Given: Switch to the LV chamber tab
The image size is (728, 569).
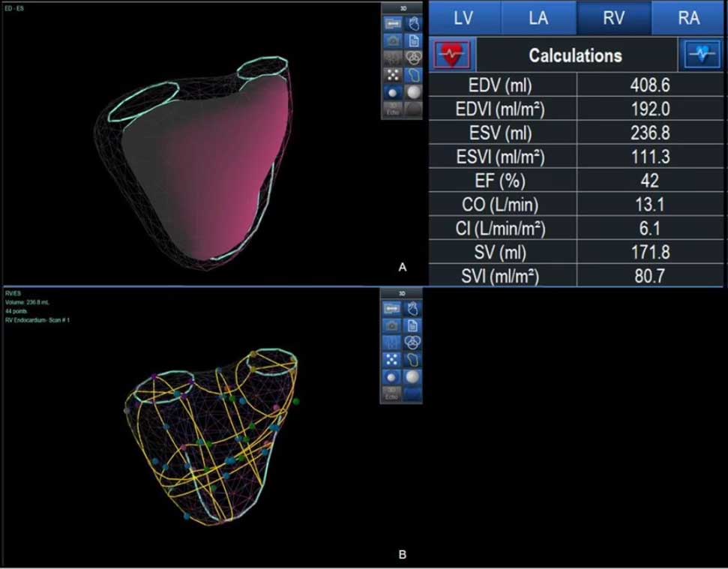Looking at the screenshot, I should tap(464, 17).
